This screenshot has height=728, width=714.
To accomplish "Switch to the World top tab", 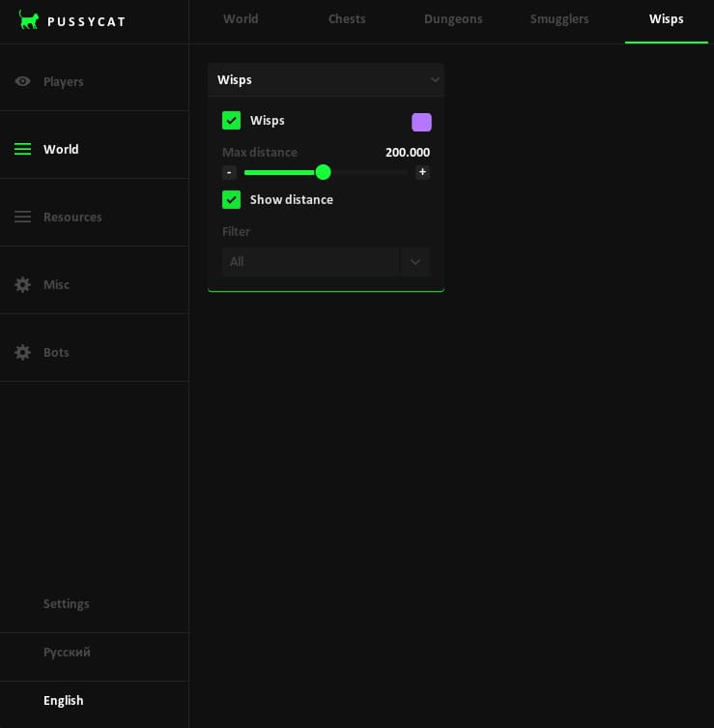I will 241,19.
